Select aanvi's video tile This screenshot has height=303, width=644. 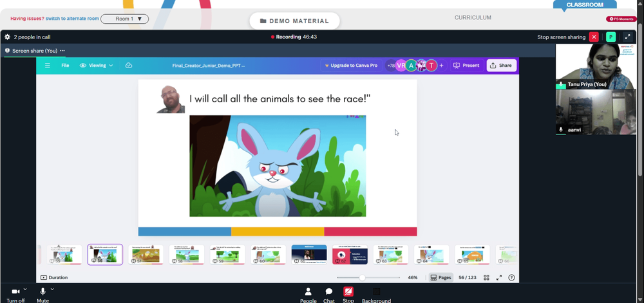click(596, 112)
